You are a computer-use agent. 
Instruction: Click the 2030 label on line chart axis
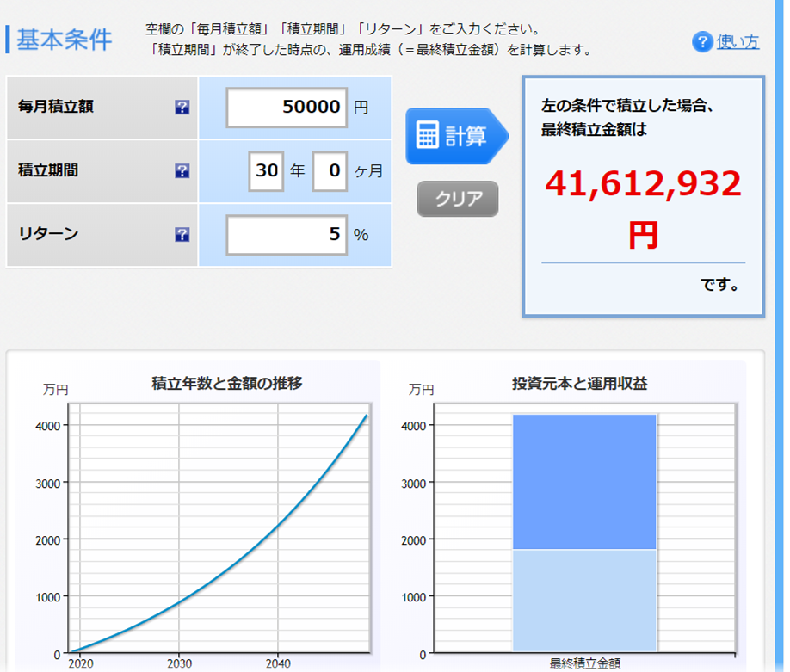click(x=179, y=663)
